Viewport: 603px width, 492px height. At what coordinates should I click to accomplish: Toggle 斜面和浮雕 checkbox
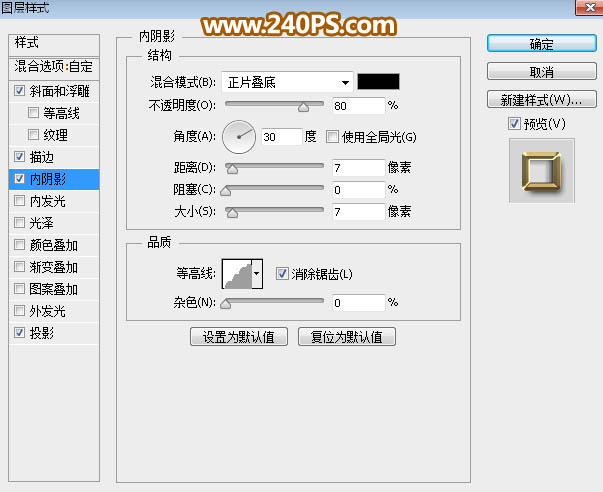[x=19, y=91]
